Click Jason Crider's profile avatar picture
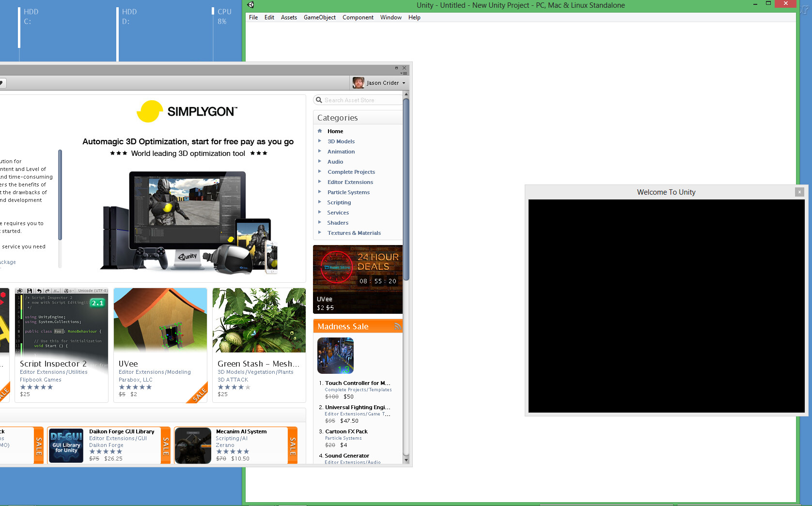Image resolution: width=812 pixels, height=506 pixels. (358, 82)
